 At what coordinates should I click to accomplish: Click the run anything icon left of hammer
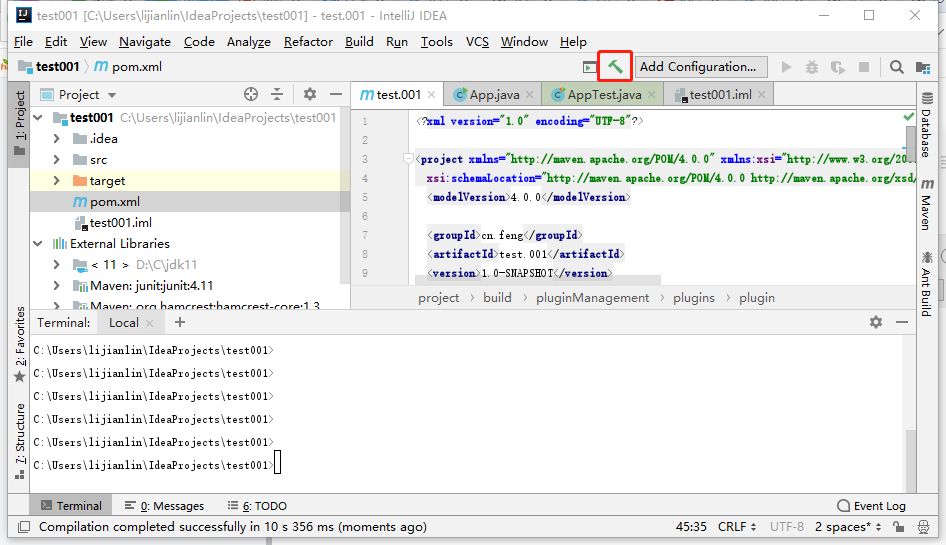[x=589, y=67]
